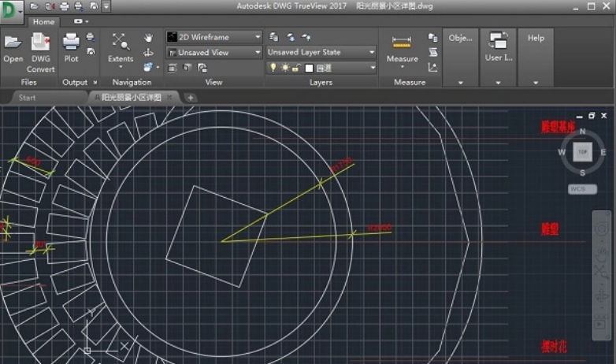Click Plot printer icon in quick access toolbar
Viewport: 616px width, 364px height.
point(65,6)
